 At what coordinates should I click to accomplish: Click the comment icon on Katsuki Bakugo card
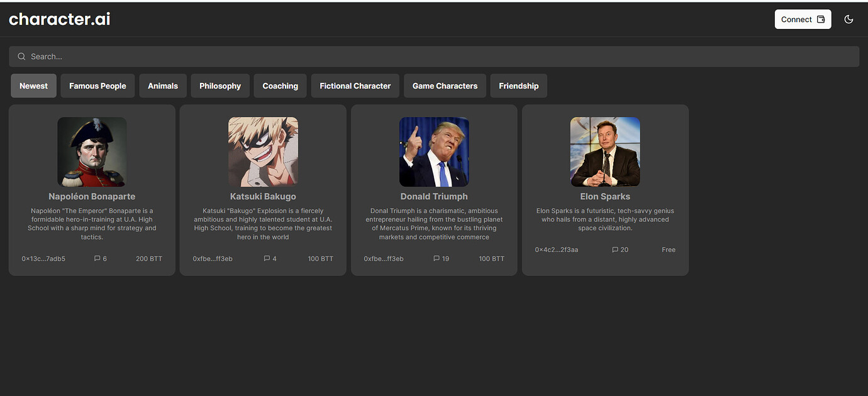(x=267, y=258)
